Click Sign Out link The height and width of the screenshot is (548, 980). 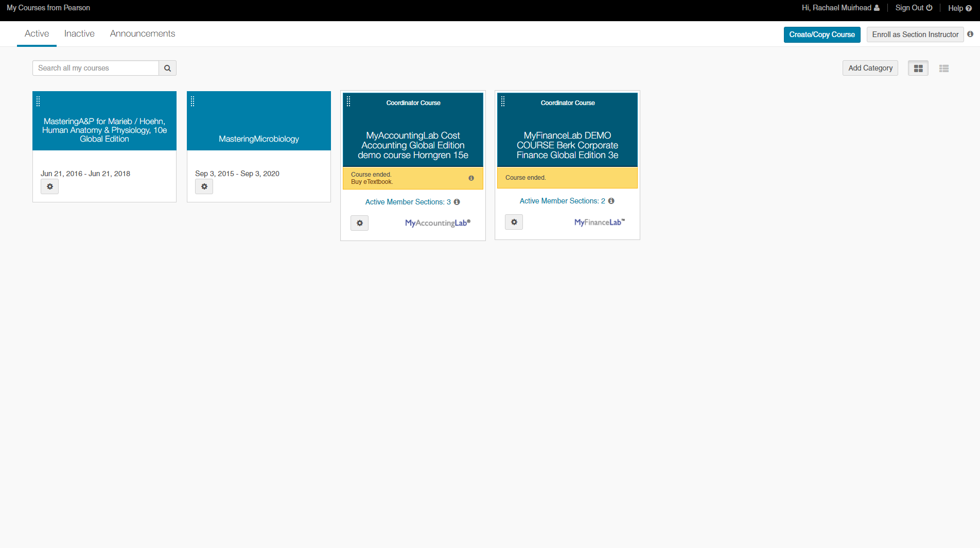pos(914,8)
